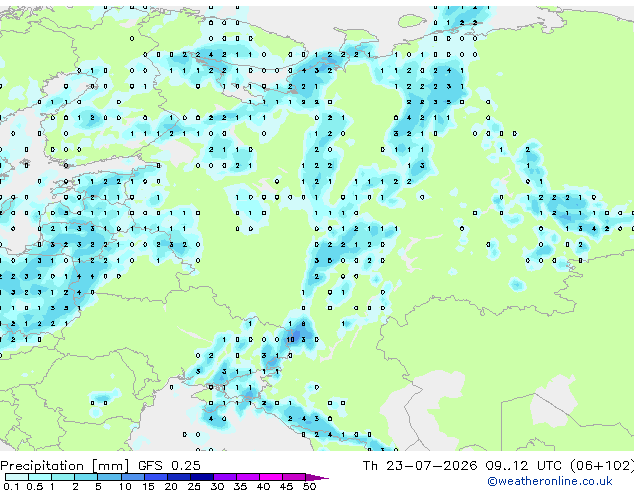The height and width of the screenshot is (490, 634).
Task: Click the '0.1' legend scale label
Action: coord(11,486)
